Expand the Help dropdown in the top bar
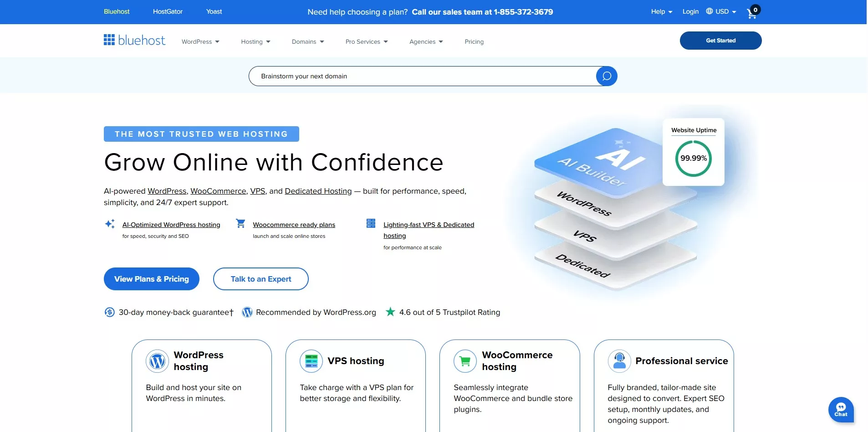 click(660, 11)
